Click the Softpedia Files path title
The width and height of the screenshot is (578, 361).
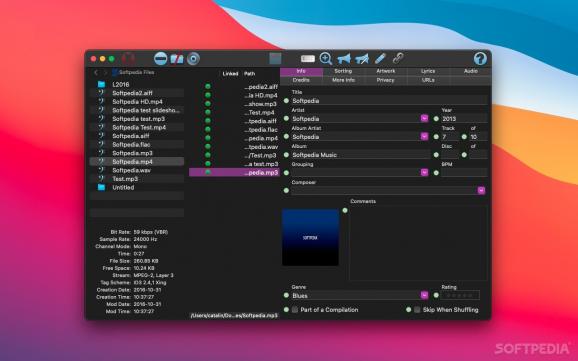click(x=136, y=72)
